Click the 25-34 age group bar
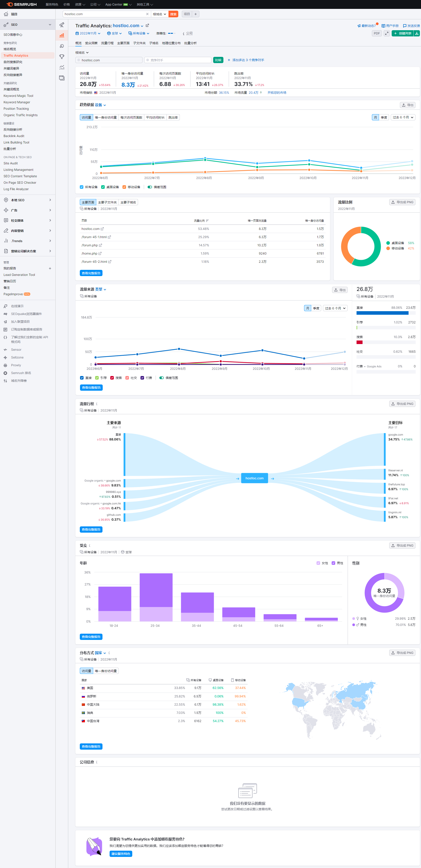Image resolution: width=421 pixels, height=868 pixels. point(156,597)
